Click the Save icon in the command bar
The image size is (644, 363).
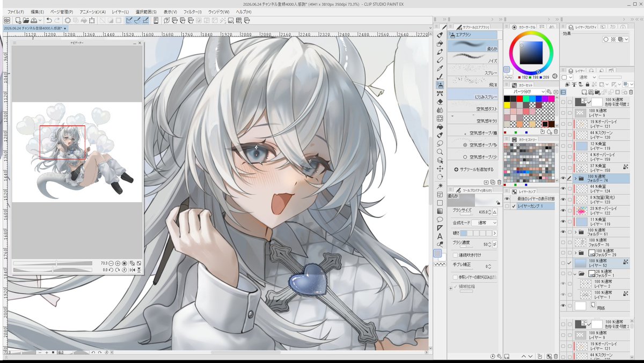[x=33, y=20]
